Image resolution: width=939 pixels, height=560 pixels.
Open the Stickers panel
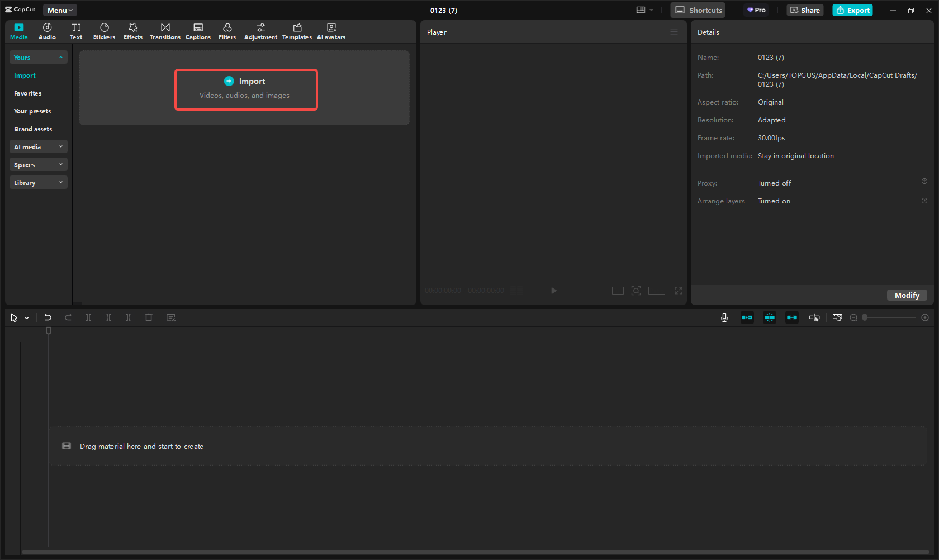104,31
